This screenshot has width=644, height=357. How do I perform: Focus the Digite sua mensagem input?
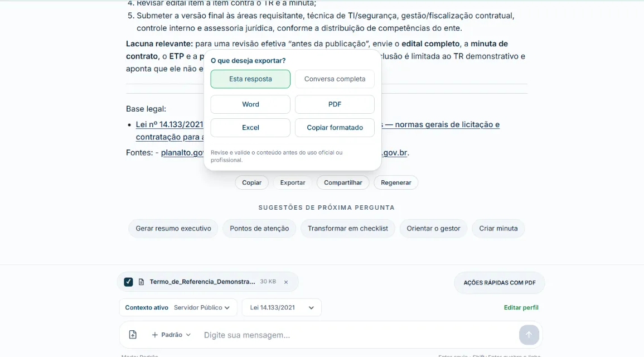pyautogui.click(x=357, y=335)
